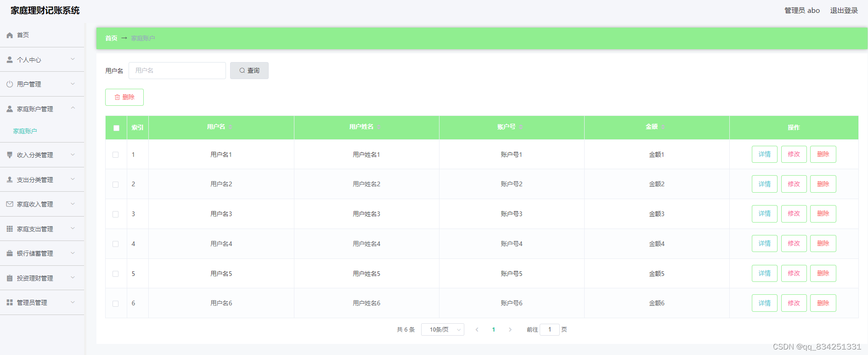
Task: Click the 金额5 table cell
Action: click(x=657, y=274)
